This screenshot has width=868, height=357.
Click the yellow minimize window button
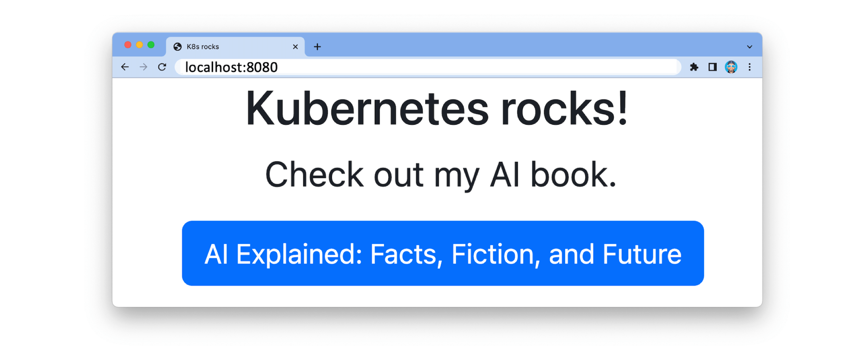click(x=139, y=45)
